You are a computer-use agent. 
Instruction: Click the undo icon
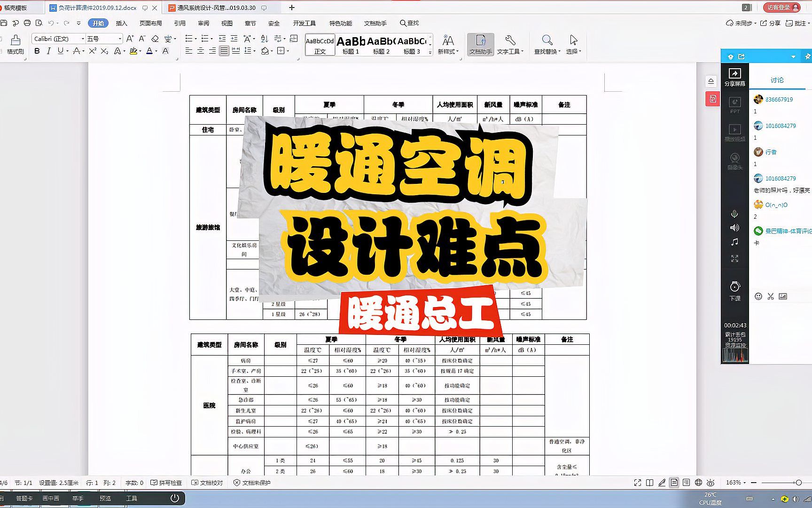click(x=51, y=23)
